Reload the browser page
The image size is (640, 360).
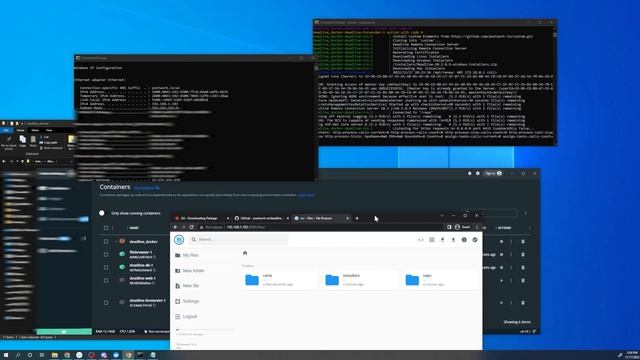point(191,227)
